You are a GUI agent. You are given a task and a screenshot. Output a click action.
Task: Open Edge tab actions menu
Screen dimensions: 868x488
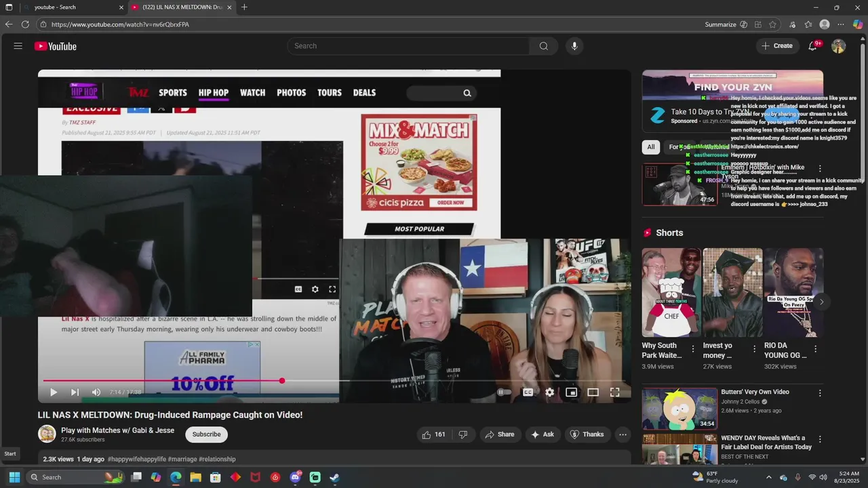click(9, 7)
